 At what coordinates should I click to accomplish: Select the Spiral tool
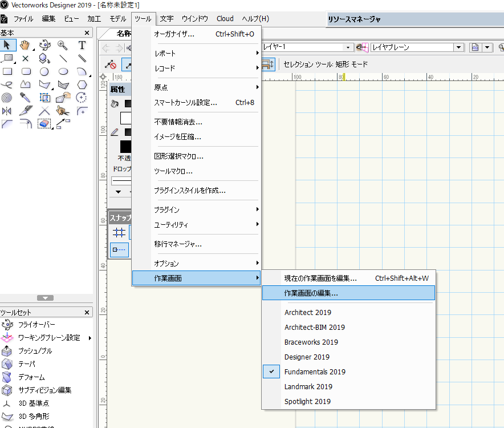7,98
